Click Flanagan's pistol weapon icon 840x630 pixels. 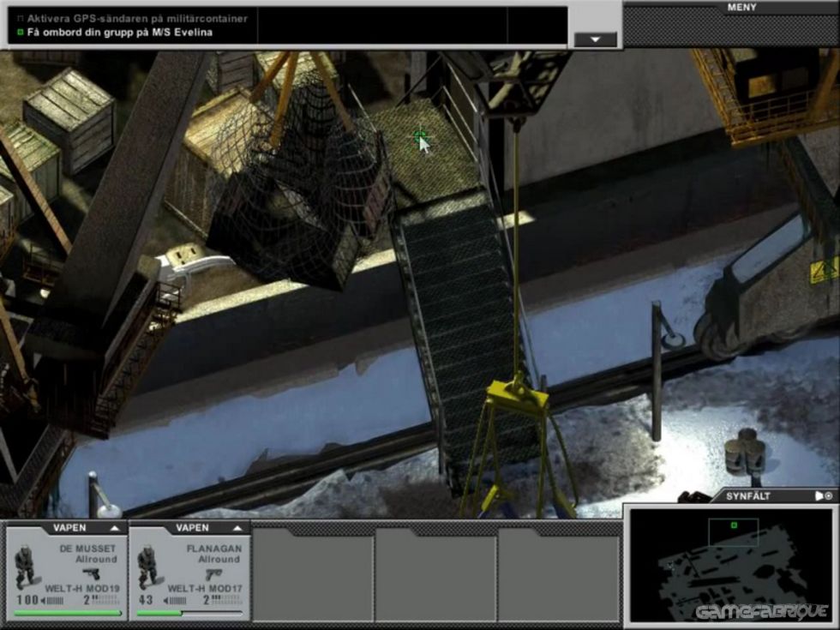214,574
